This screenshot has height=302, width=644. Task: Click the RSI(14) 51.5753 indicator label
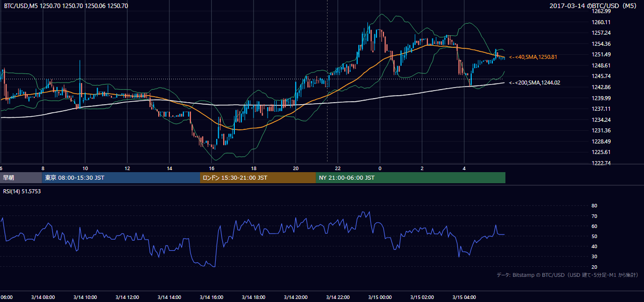(x=22, y=191)
